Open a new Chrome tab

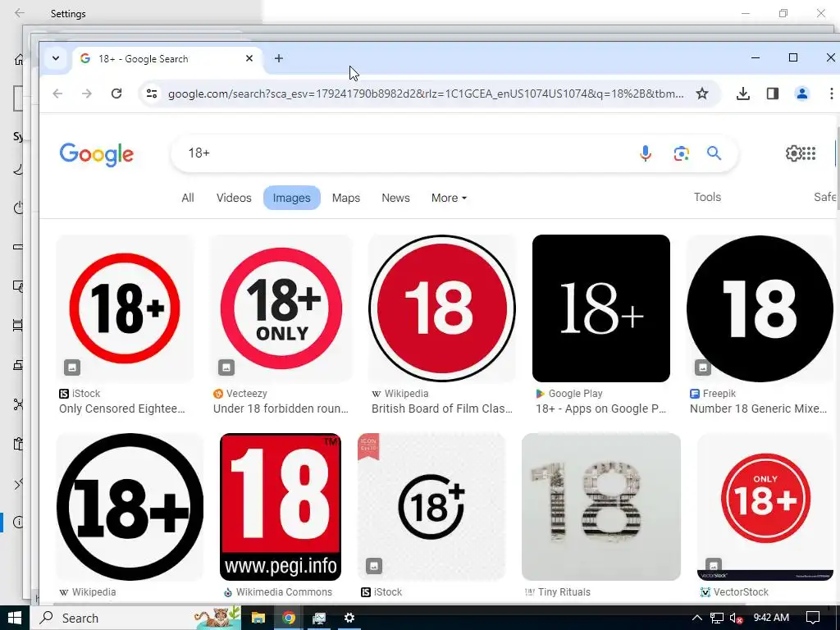279,58
